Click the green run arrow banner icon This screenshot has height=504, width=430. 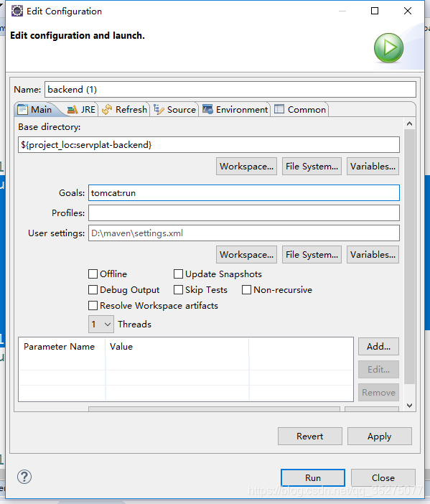point(388,48)
